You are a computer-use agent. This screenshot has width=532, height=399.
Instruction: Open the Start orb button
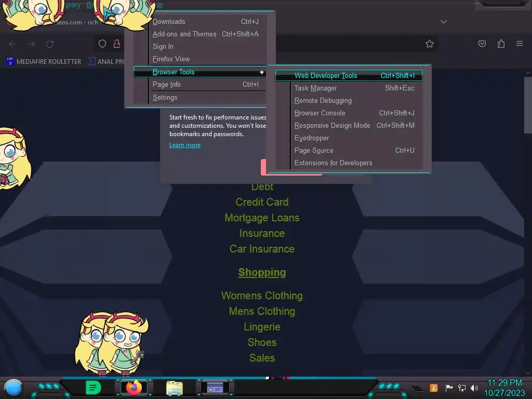click(14, 388)
